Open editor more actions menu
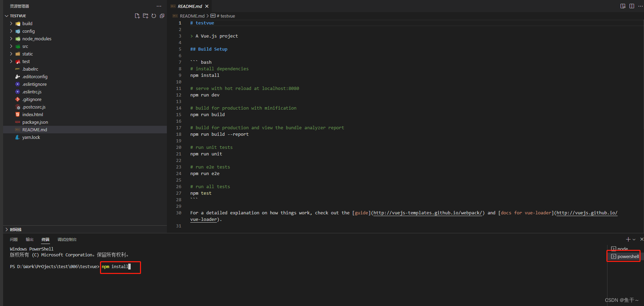The height and width of the screenshot is (306, 644). point(640,6)
